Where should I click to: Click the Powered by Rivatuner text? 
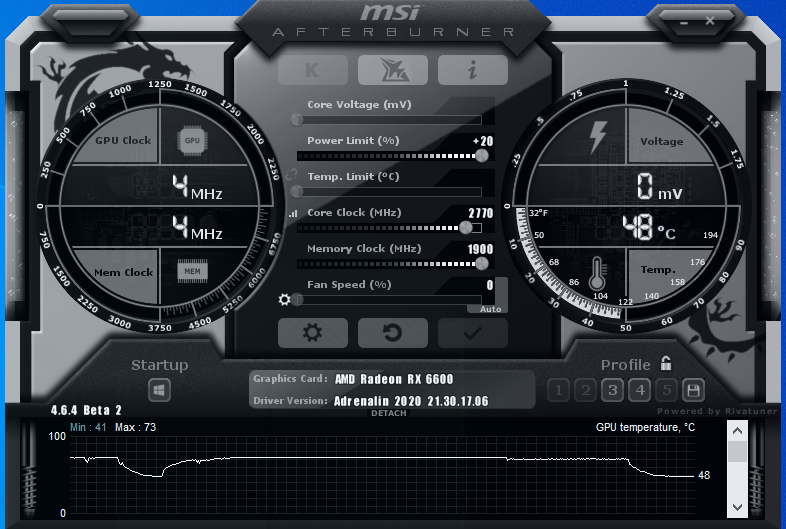click(x=717, y=411)
